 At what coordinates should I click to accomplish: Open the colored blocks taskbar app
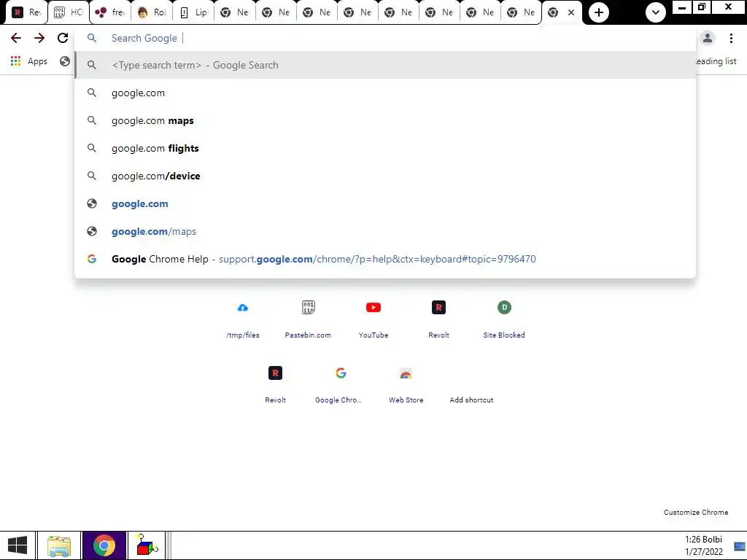[147, 545]
